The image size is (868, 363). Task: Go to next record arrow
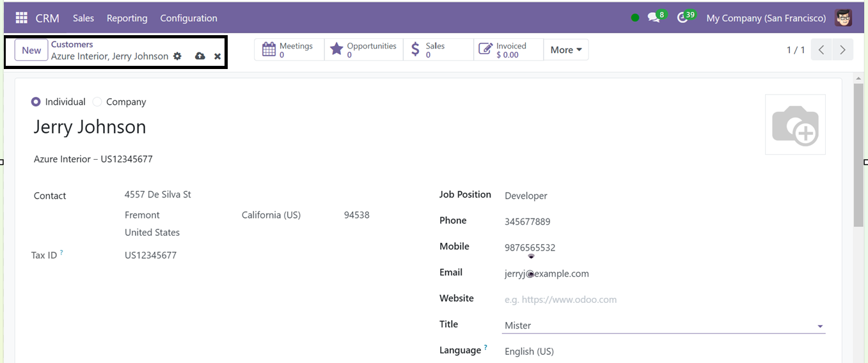click(x=843, y=50)
